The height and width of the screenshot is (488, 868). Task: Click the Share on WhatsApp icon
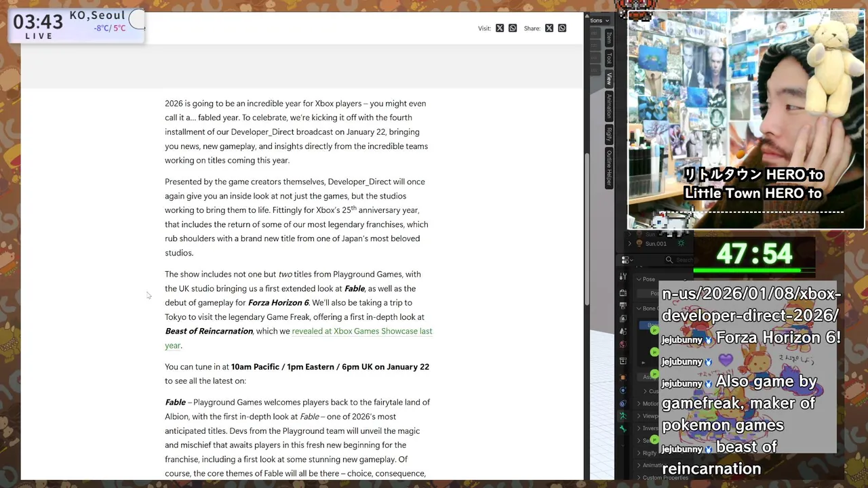tap(562, 28)
